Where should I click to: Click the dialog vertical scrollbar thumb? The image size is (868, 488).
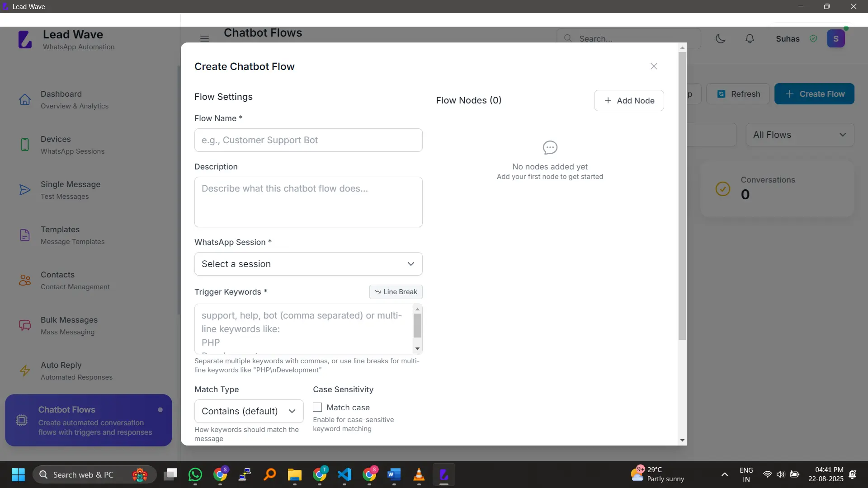point(682,196)
